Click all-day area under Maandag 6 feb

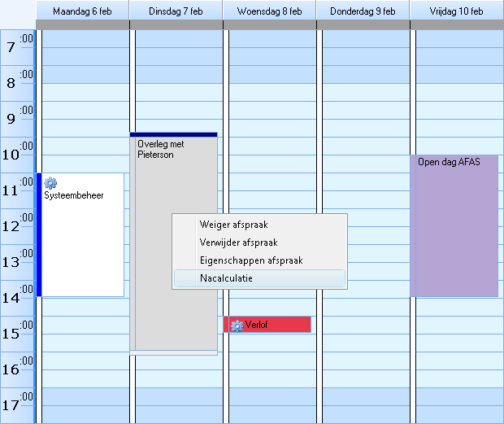(82, 24)
